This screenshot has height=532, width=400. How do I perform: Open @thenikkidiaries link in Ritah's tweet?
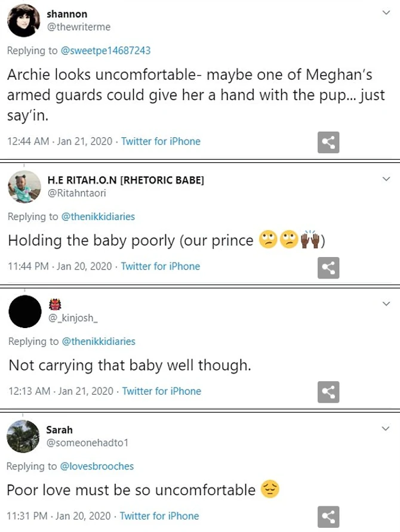99,216
